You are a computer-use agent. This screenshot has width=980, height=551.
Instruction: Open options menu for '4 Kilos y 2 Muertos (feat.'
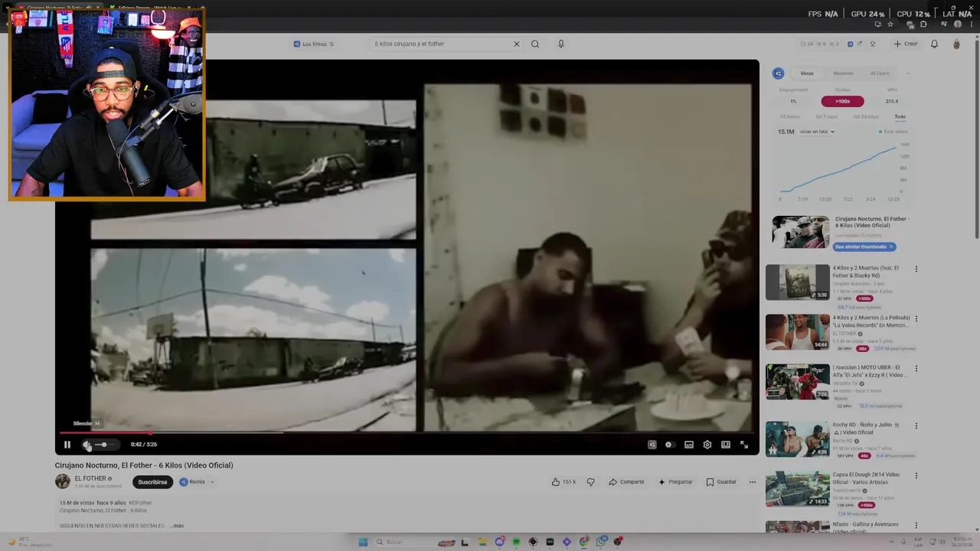(916, 269)
